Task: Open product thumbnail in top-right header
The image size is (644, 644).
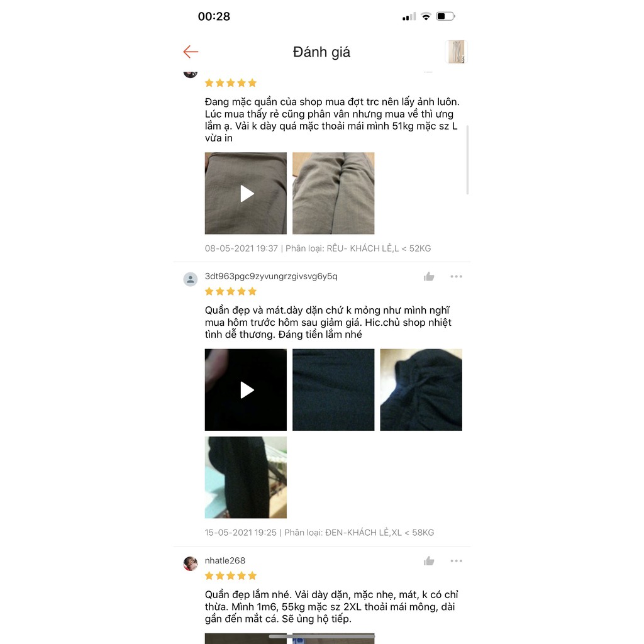Action: coord(457,52)
